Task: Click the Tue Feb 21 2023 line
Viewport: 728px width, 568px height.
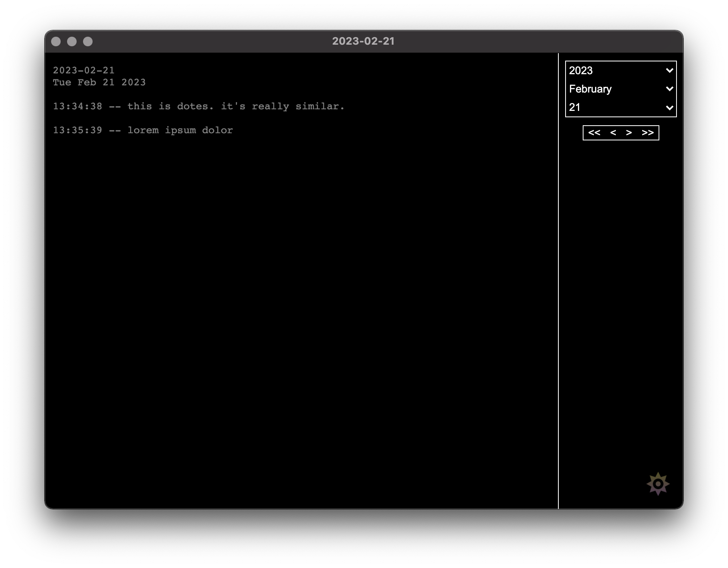Action: click(99, 83)
